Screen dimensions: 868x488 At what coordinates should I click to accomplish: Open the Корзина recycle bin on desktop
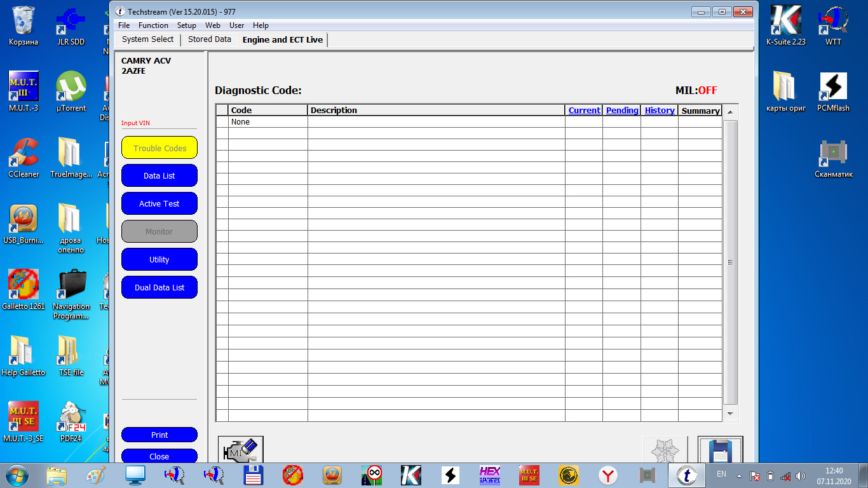(x=24, y=25)
